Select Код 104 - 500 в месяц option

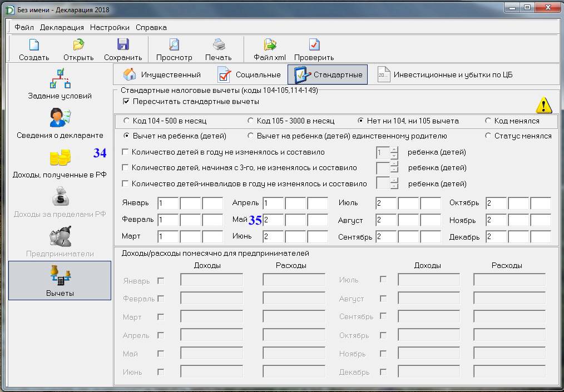click(127, 121)
